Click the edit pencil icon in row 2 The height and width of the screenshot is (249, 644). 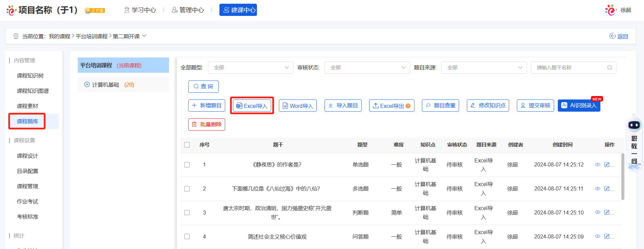[607, 188]
